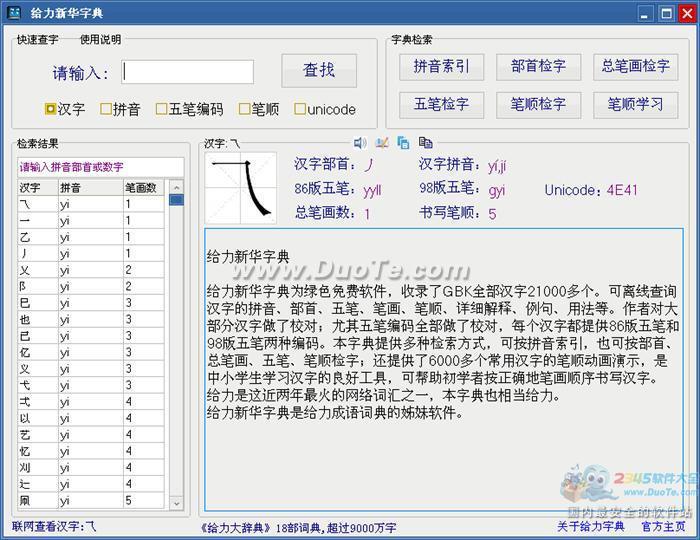The image size is (700, 540).
Task: Open 部首检字 lookup
Action: click(538, 67)
